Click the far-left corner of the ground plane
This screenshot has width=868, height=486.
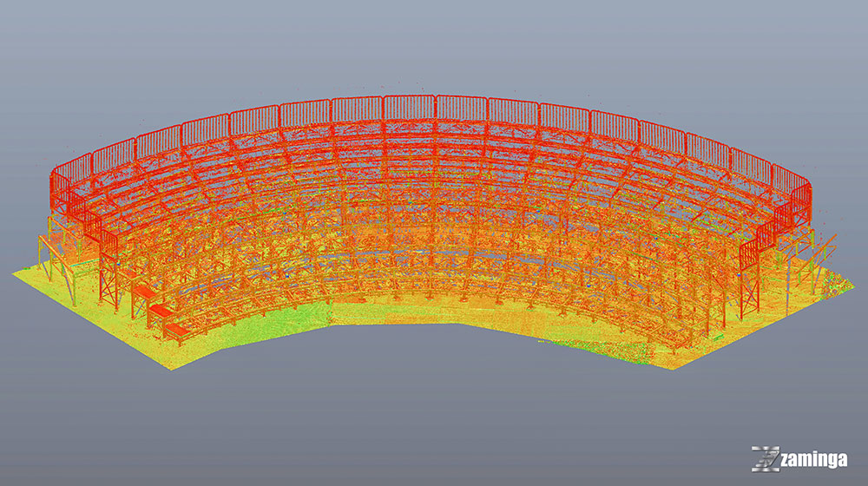(16, 273)
